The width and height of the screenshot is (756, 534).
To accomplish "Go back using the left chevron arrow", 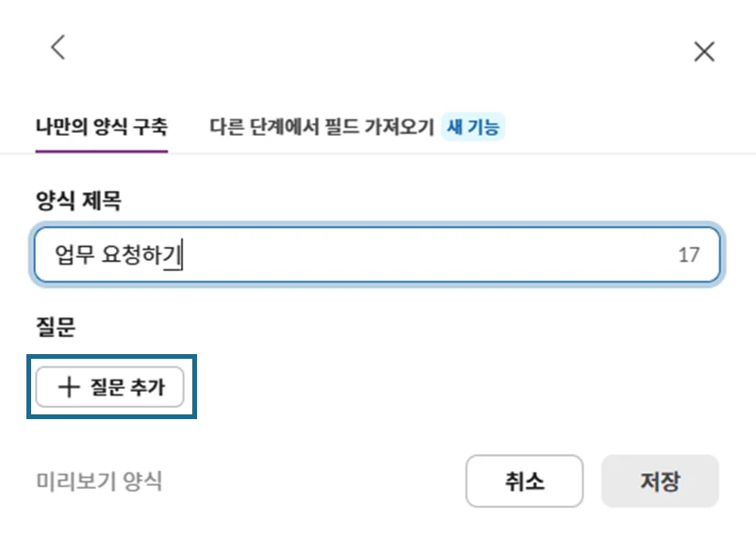I will pos(58,48).
